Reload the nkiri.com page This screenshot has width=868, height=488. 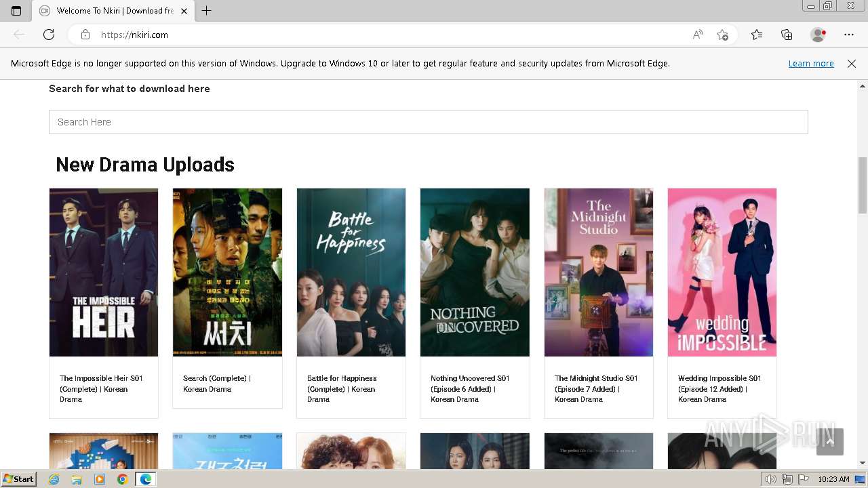pyautogui.click(x=49, y=35)
